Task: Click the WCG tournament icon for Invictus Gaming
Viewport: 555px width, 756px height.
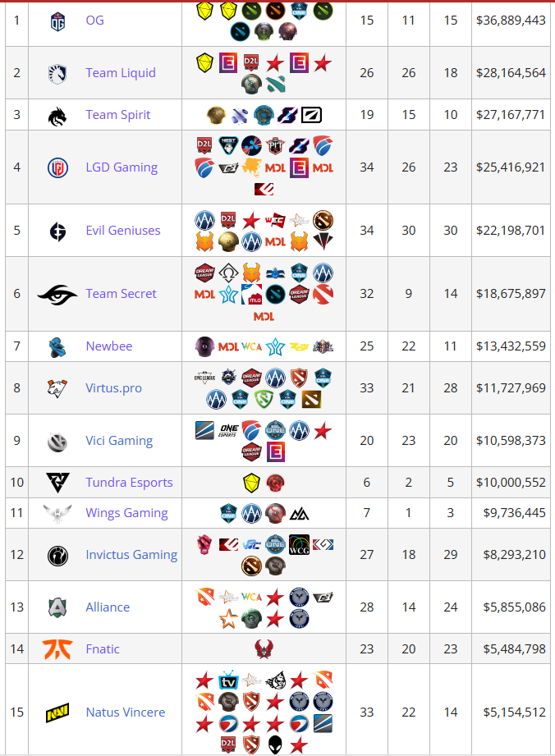Action: [299, 545]
